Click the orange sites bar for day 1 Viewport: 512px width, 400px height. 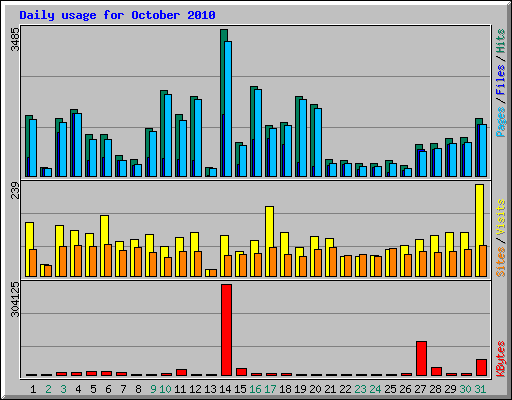coord(33,263)
